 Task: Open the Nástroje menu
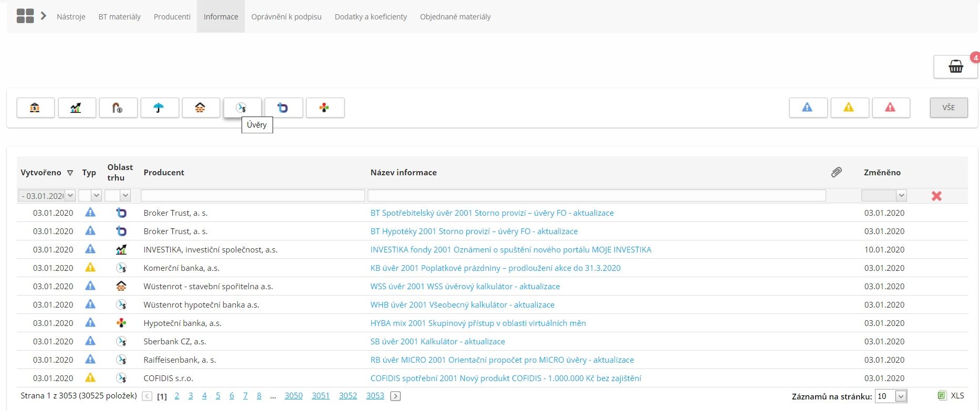tap(71, 17)
